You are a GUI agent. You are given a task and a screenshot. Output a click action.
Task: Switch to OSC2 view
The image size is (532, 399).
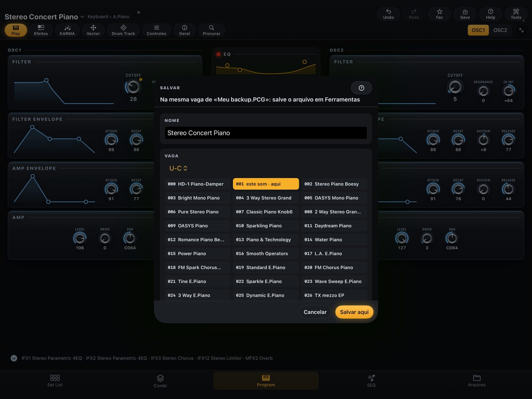(x=500, y=30)
